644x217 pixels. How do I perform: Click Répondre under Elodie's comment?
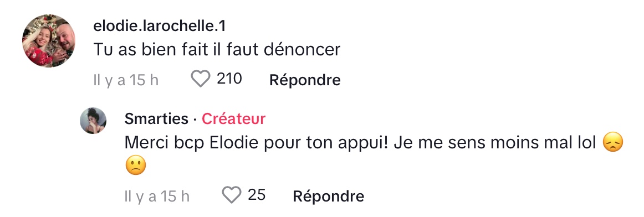[x=305, y=80]
